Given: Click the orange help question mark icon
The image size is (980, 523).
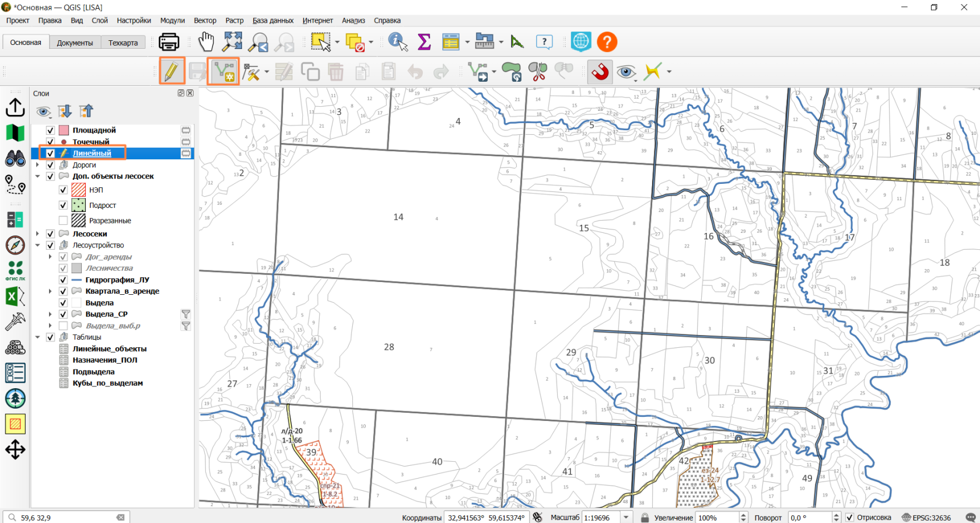Looking at the screenshot, I should click(607, 42).
